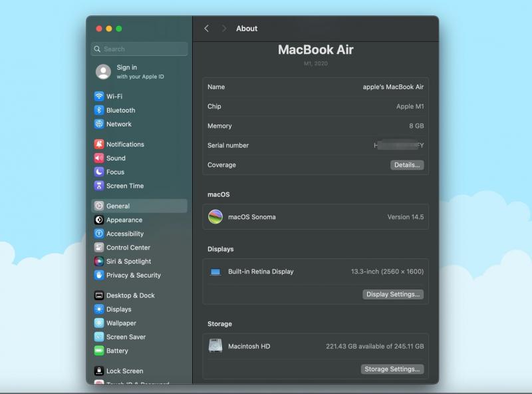Select Network label in sidebar
Screen dimensions: 532x394
click(x=119, y=124)
